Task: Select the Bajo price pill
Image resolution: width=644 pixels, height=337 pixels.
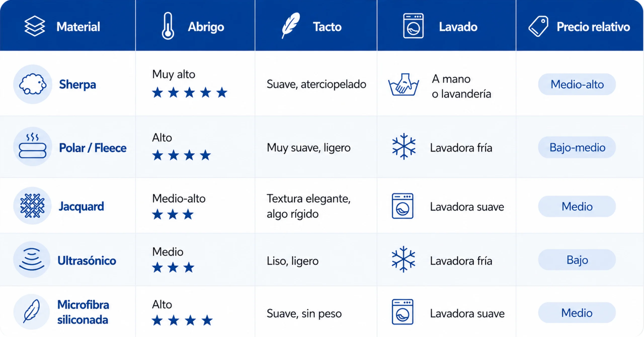Action: pos(577,260)
